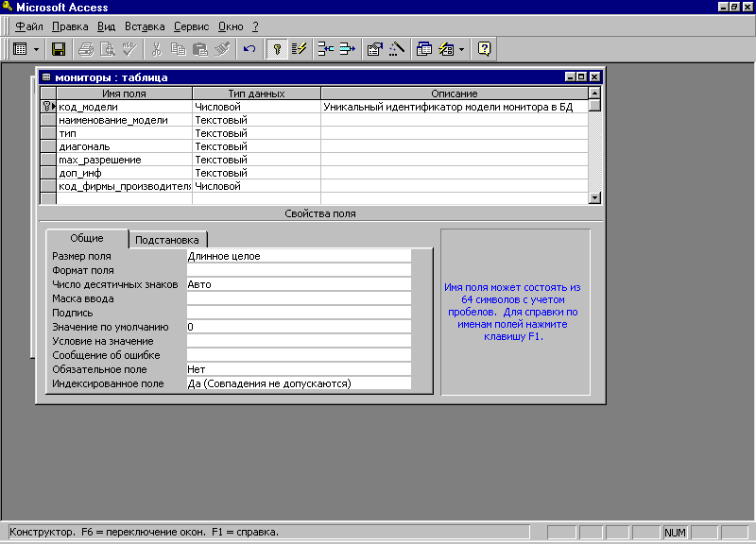Click the Описание column header
This screenshot has width=756, height=544.
pyautogui.click(x=455, y=93)
